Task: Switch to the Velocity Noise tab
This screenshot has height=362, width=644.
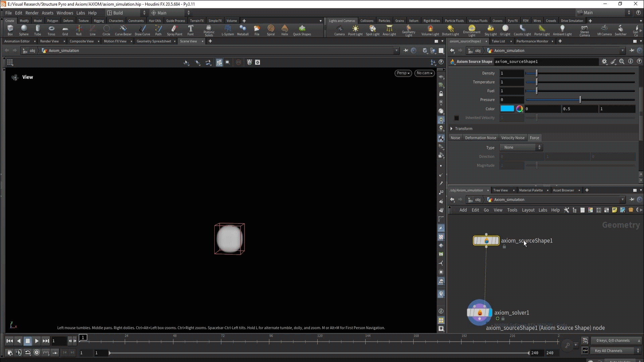Action: click(x=513, y=138)
